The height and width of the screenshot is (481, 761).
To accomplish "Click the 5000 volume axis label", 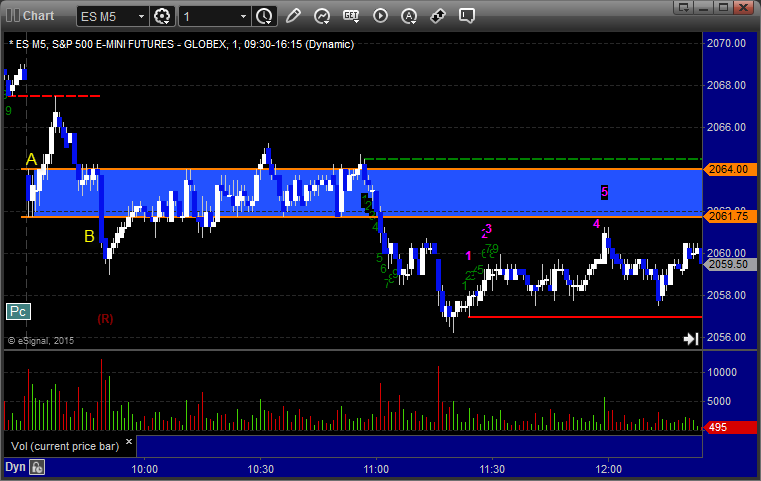I will (x=719, y=401).
